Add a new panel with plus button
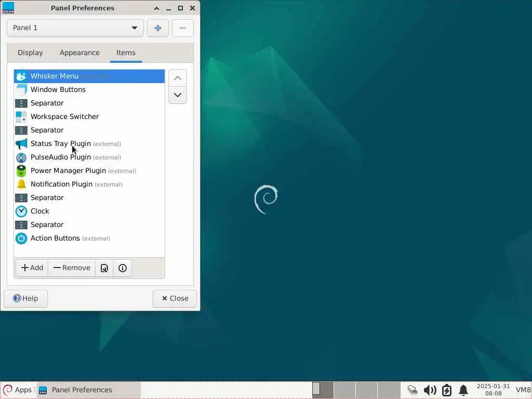The height and width of the screenshot is (399, 532). click(x=158, y=28)
